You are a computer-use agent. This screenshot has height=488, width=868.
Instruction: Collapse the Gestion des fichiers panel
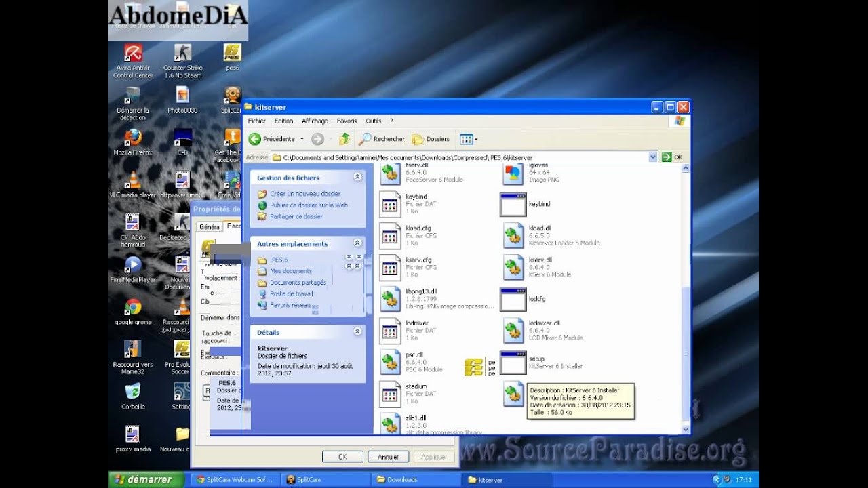coord(357,177)
